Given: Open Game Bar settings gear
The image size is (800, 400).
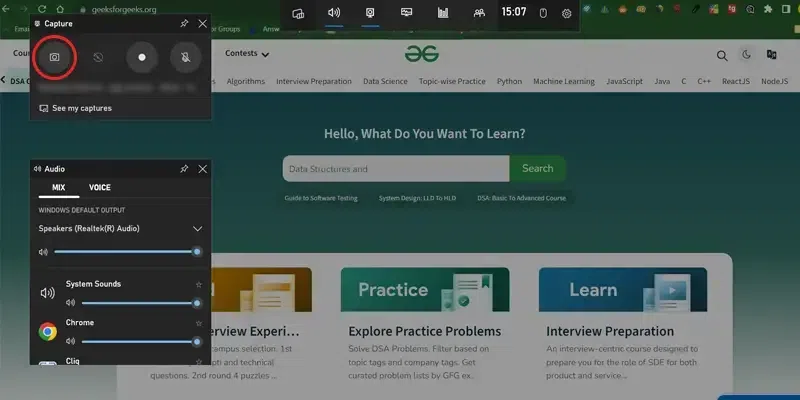Looking at the screenshot, I should [x=566, y=14].
